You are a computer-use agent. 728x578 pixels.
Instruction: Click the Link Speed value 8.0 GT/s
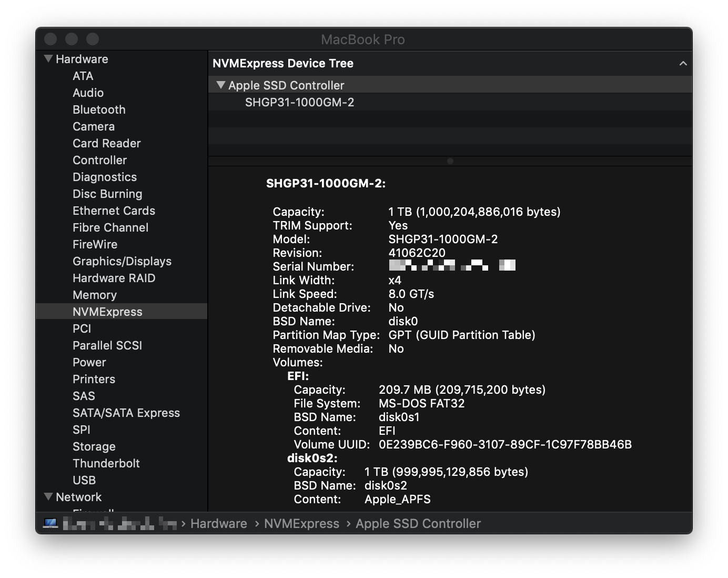click(411, 294)
